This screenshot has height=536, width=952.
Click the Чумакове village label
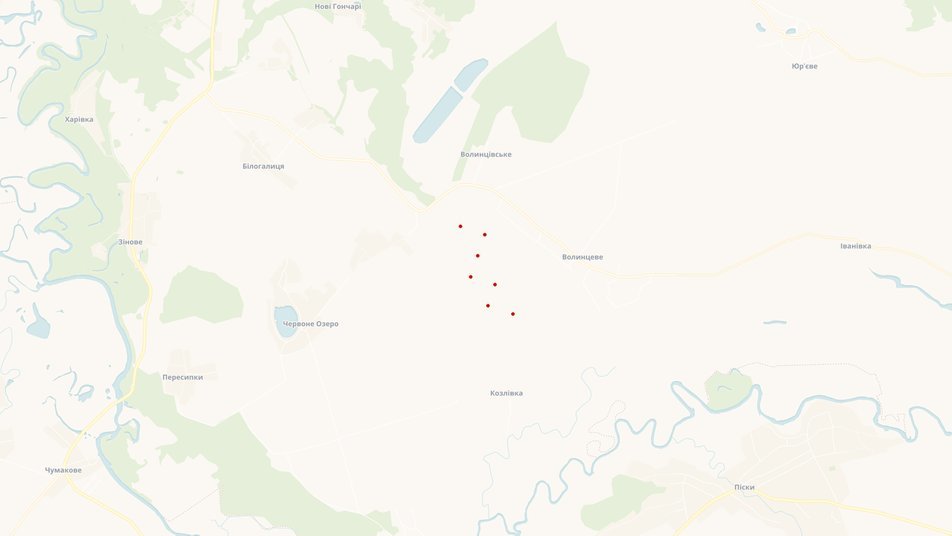[x=63, y=470]
